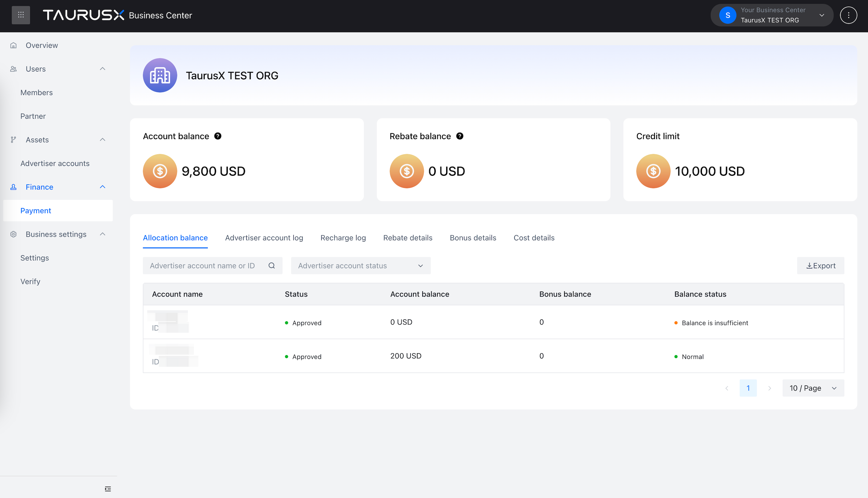Click the Account balance help question icon
This screenshot has width=868, height=498.
(218, 136)
